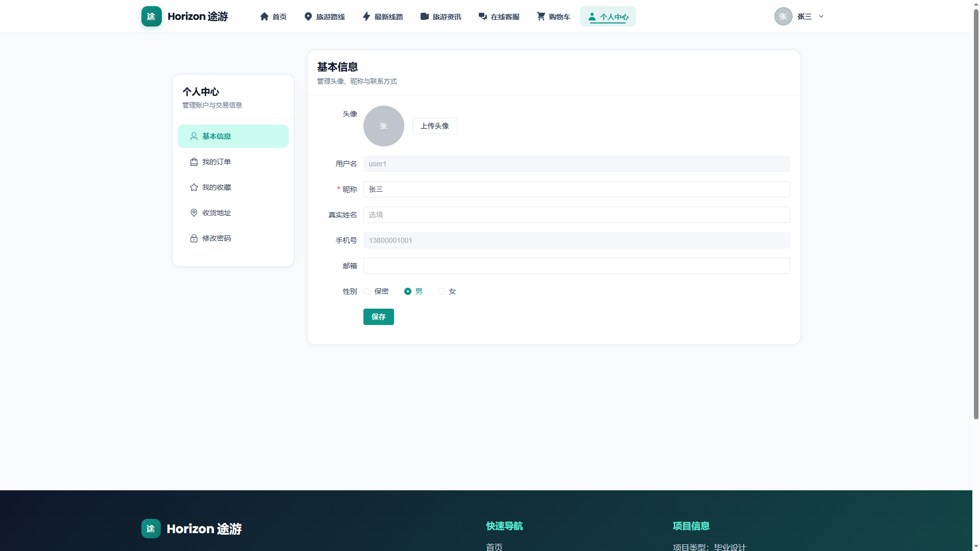
Task: Click the chat bubbles icon for 在线客服
Action: 483,16
